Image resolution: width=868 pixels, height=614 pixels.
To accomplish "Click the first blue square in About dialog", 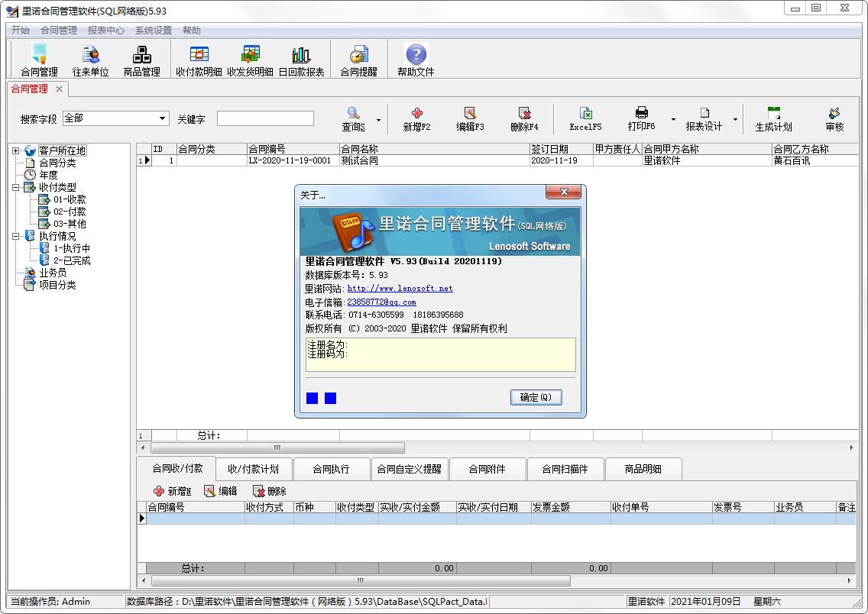I will [x=313, y=398].
